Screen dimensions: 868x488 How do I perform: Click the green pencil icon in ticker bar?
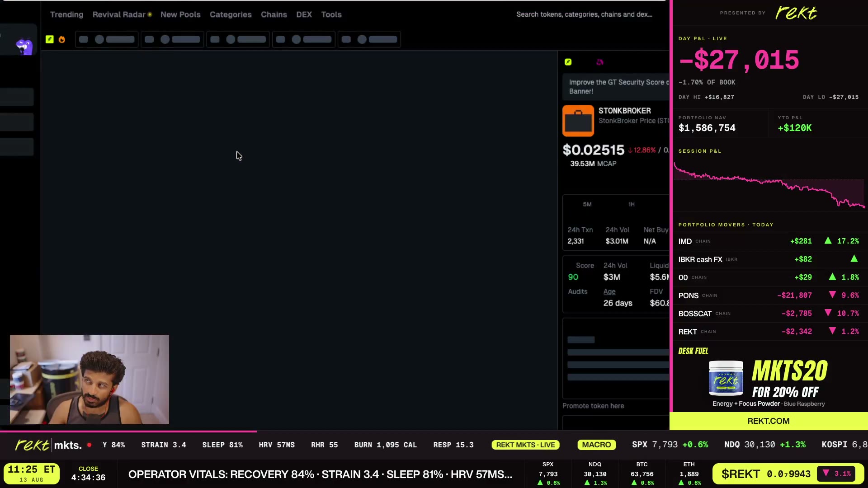pyautogui.click(x=50, y=39)
